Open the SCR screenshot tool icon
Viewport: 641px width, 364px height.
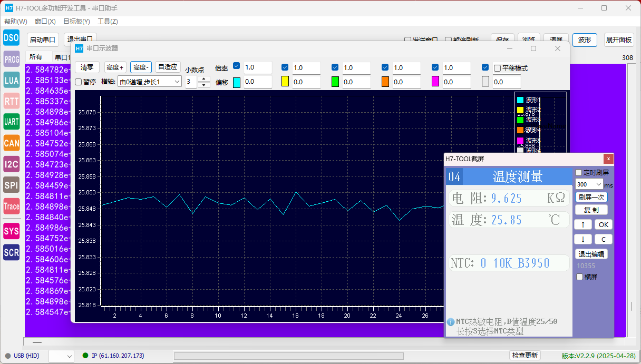pyautogui.click(x=12, y=252)
